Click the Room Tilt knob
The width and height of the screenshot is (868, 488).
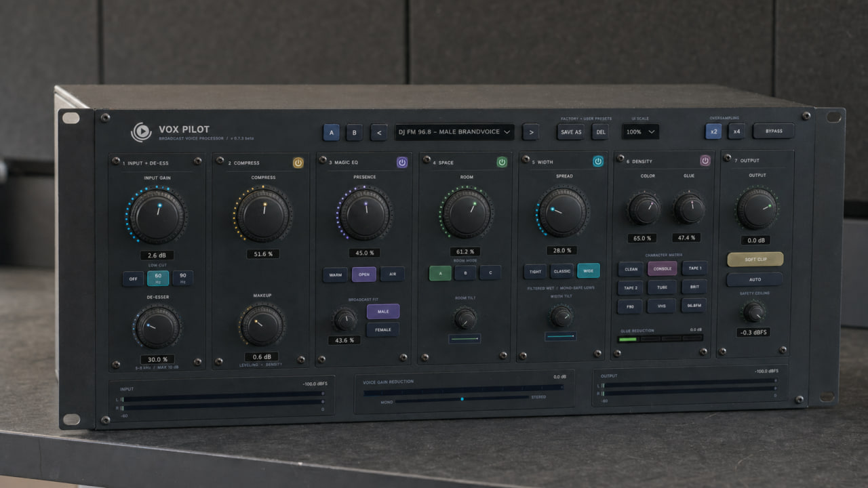click(x=465, y=317)
